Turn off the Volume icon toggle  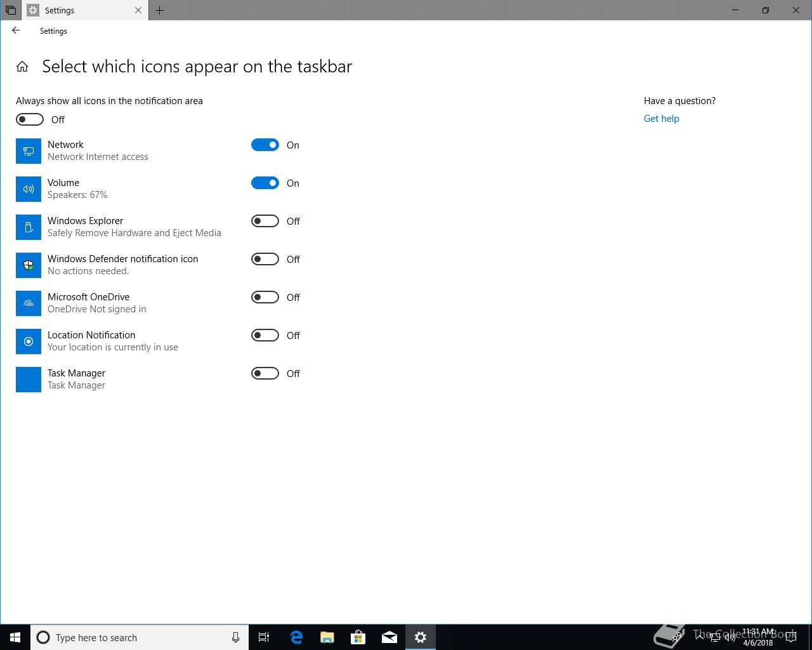click(265, 183)
